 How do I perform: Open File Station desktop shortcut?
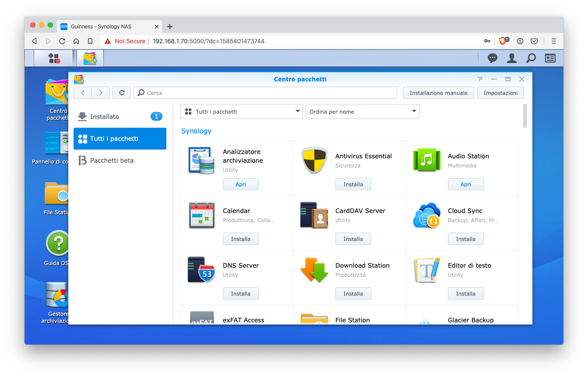click(56, 198)
